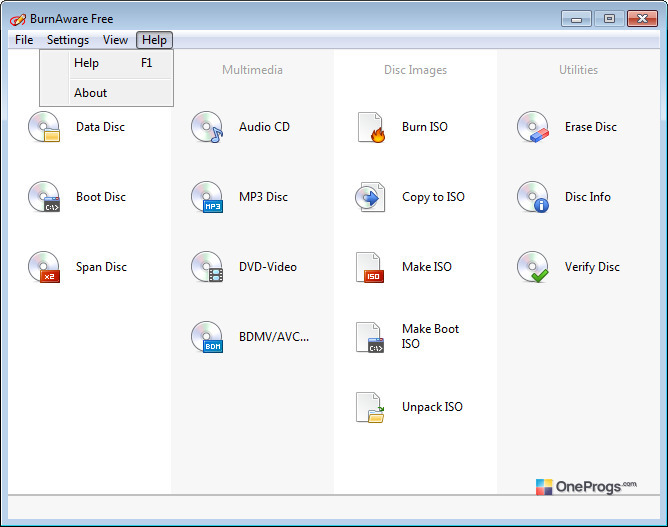This screenshot has width=668, height=527.
Task: Click the Burn ISO label
Action: [425, 127]
